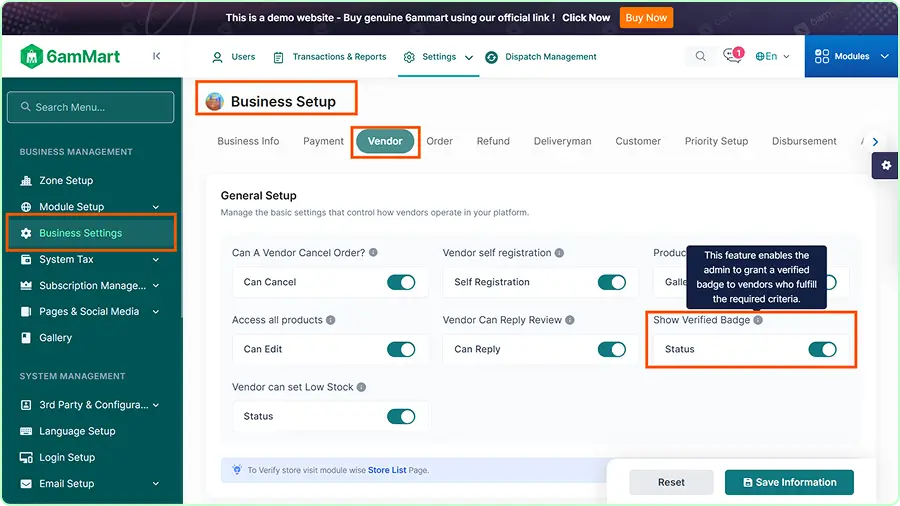Click info icon beside Access all products
Viewport: 900px width, 506px height.
point(331,320)
